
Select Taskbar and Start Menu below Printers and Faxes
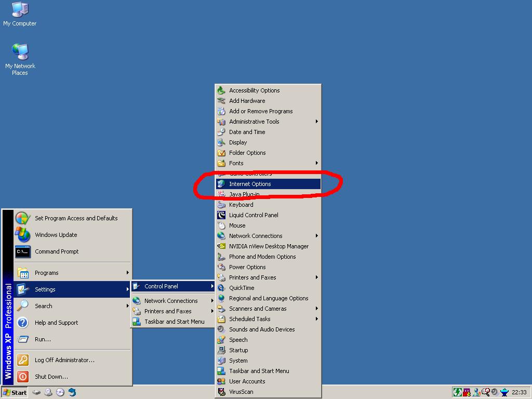173,322
